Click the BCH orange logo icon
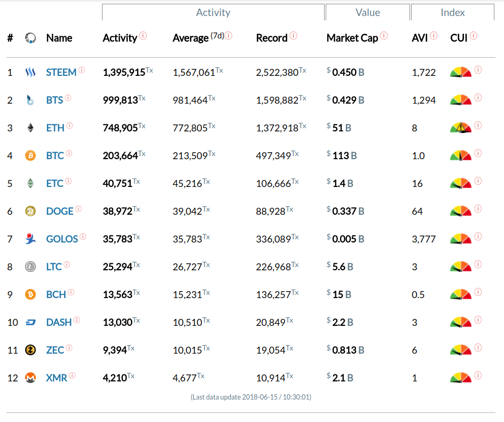This screenshot has width=504, height=422. click(x=30, y=294)
